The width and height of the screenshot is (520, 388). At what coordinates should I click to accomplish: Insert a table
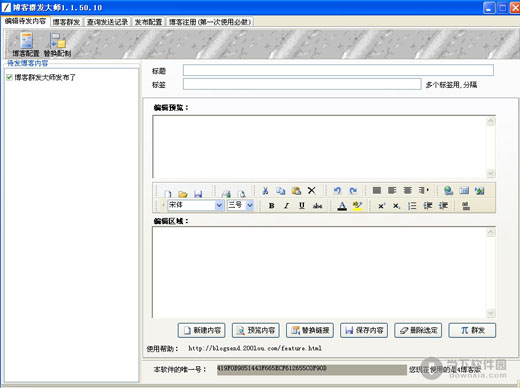click(464, 191)
